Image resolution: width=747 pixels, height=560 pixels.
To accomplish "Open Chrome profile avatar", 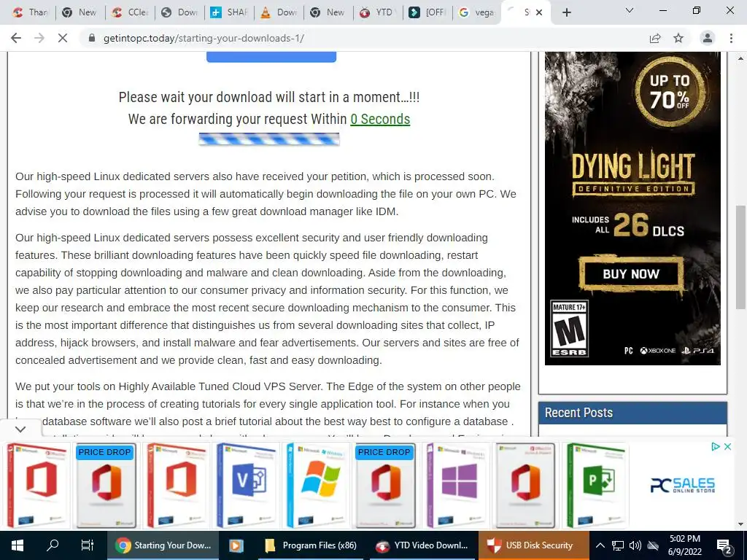I will [708, 38].
